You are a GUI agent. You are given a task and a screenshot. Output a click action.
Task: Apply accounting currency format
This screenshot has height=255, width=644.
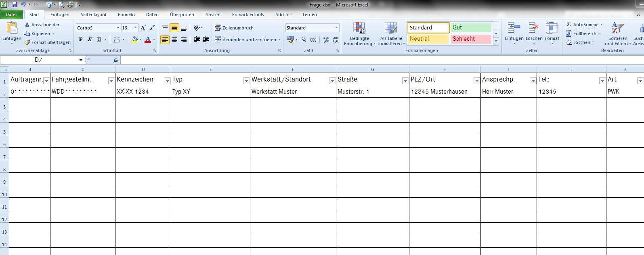[x=290, y=40]
